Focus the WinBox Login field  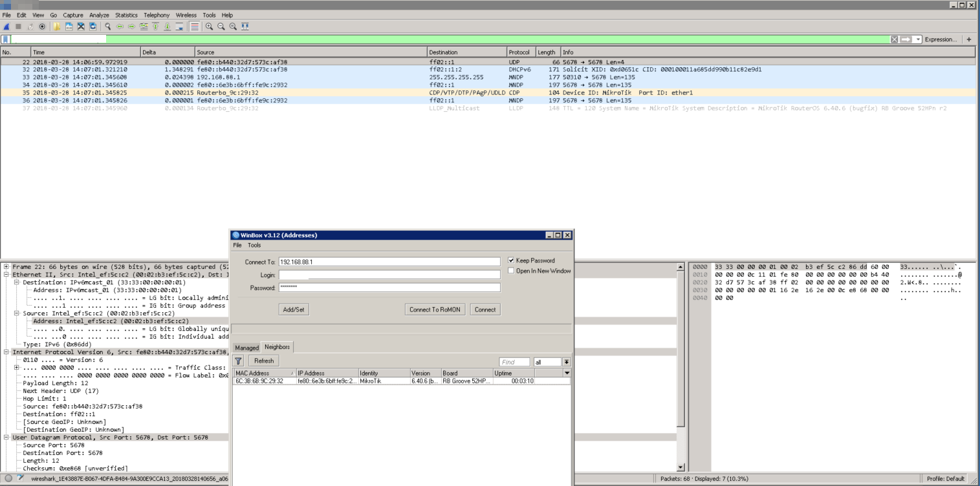[389, 275]
